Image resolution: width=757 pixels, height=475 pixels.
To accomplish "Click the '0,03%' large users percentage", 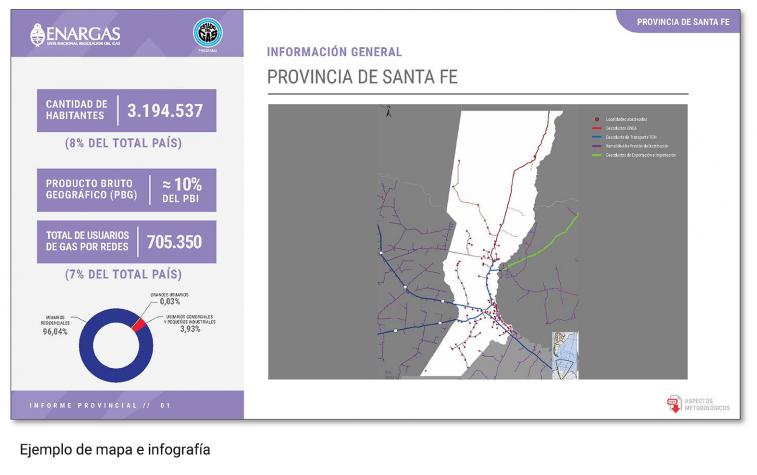I will tap(170, 301).
